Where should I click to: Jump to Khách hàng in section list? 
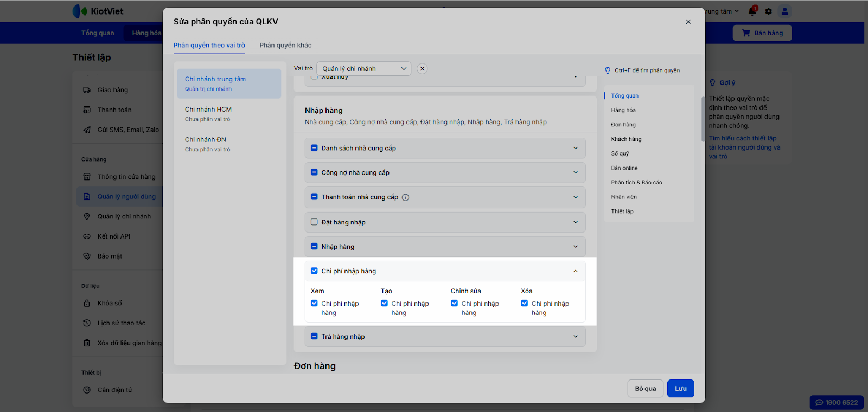(x=626, y=139)
